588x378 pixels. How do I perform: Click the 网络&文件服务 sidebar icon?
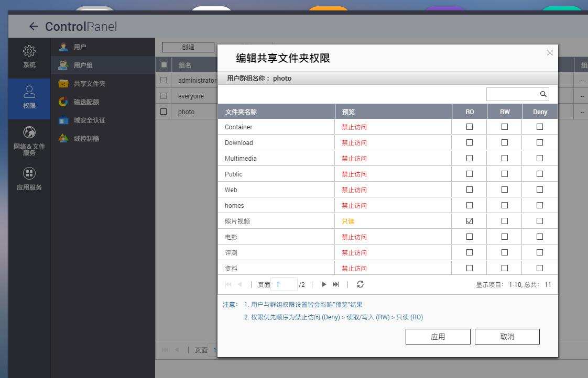point(29,140)
